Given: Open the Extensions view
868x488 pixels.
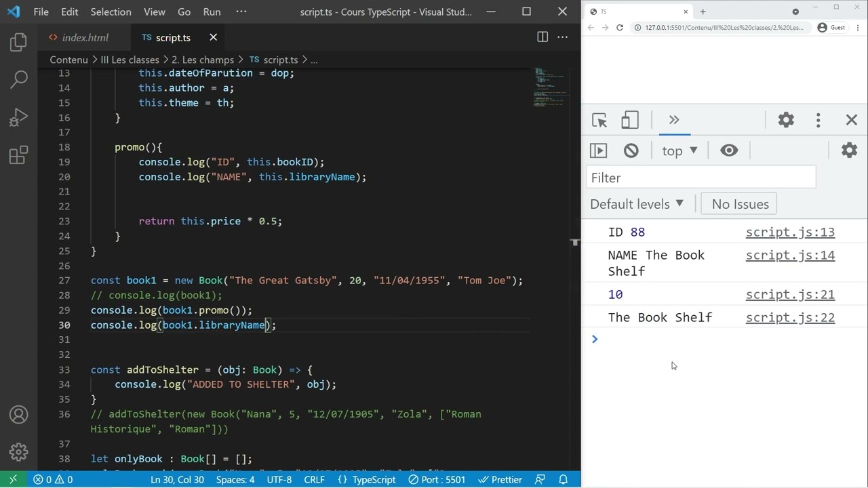Looking at the screenshot, I should click(x=18, y=155).
